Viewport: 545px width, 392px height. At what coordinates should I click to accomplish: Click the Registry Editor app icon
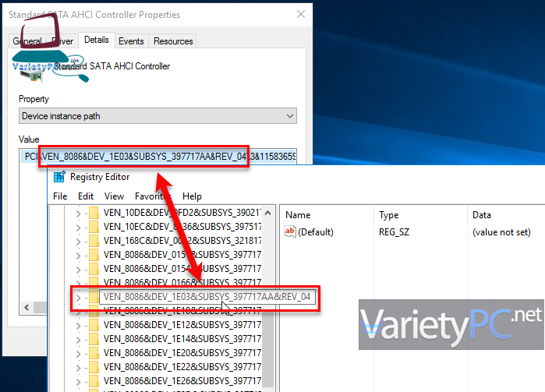click(x=59, y=177)
